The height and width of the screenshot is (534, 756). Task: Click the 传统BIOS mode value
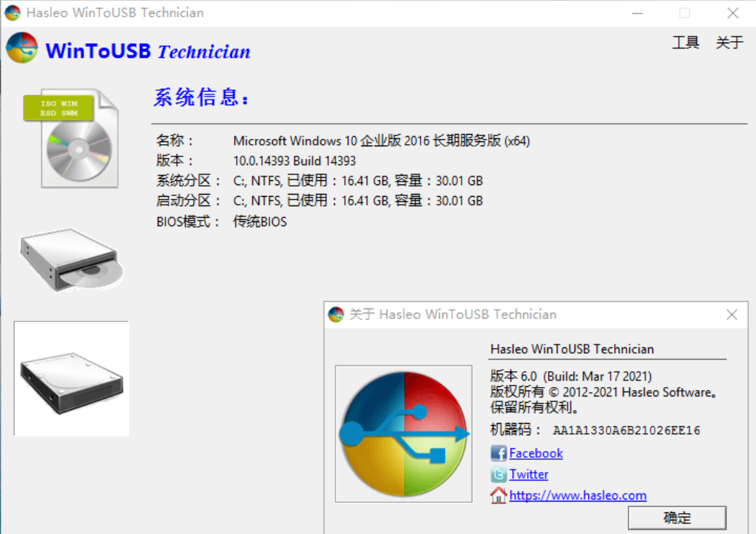(260, 222)
